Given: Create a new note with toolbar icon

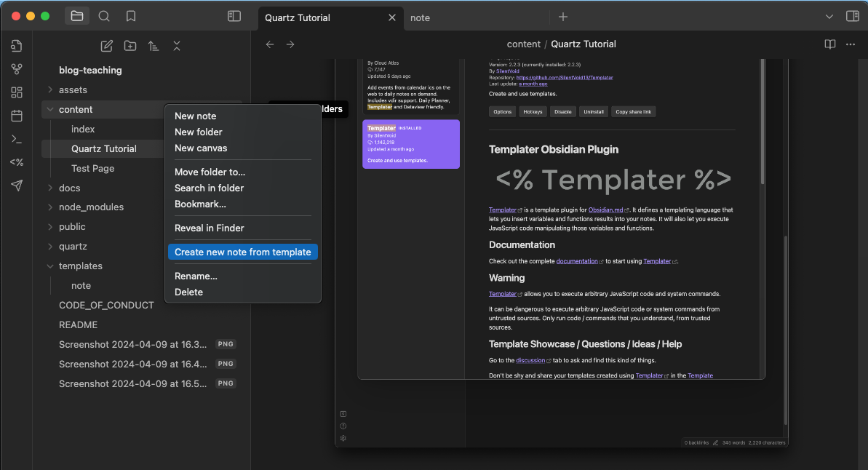Looking at the screenshot, I should point(107,46).
